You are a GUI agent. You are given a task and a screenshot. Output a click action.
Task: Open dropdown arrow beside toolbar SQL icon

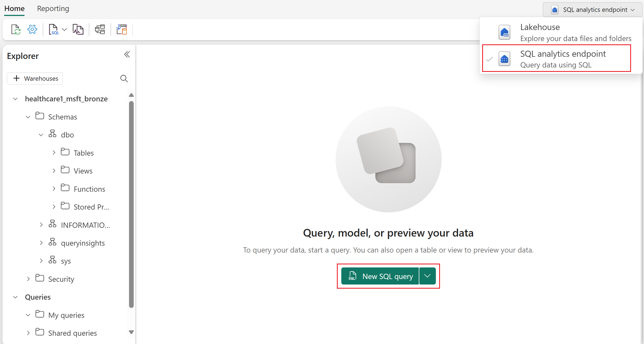pyautogui.click(x=65, y=29)
